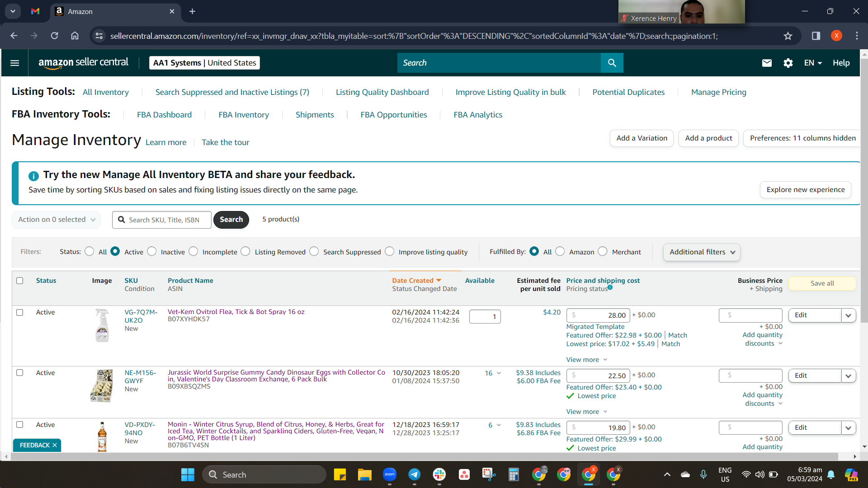Select the Search Suppressed status filter

click(314, 251)
